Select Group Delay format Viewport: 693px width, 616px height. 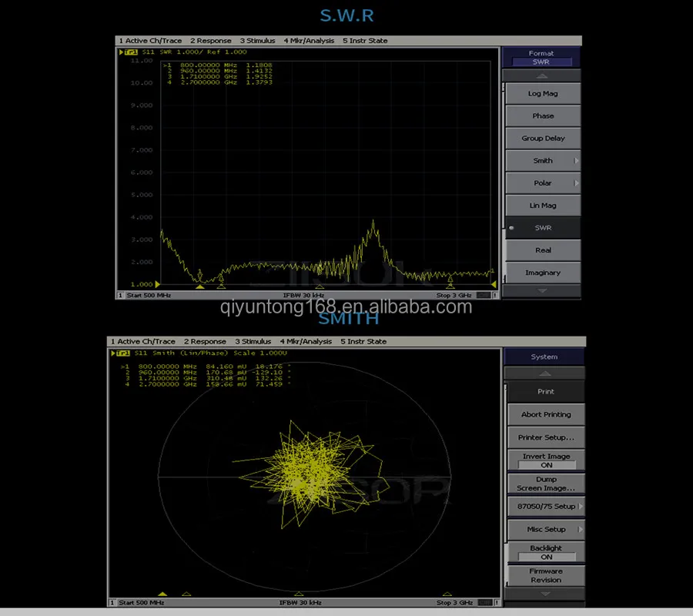543,139
